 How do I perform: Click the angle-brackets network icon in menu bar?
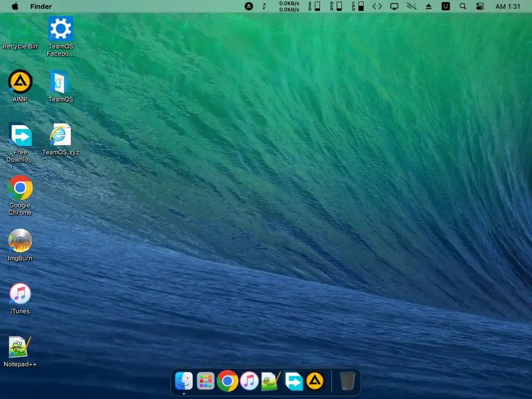377,6
